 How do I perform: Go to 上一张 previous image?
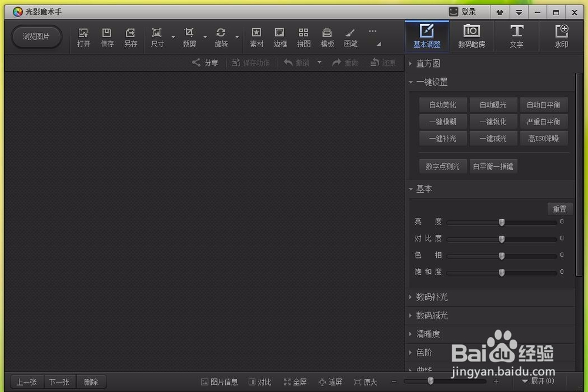tap(27, 382)
